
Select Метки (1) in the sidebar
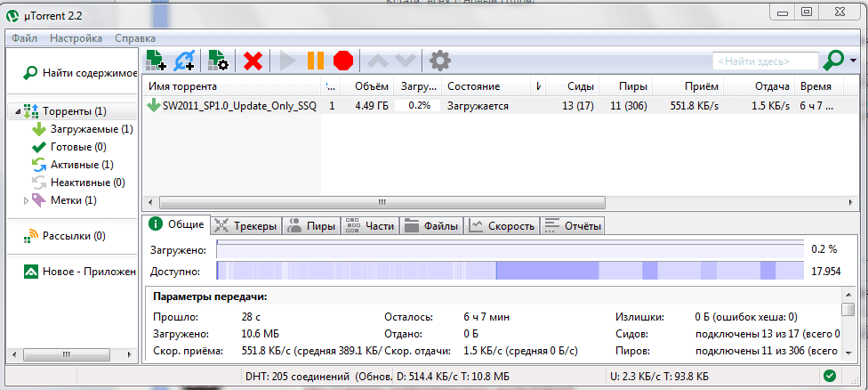click(73, 199)
